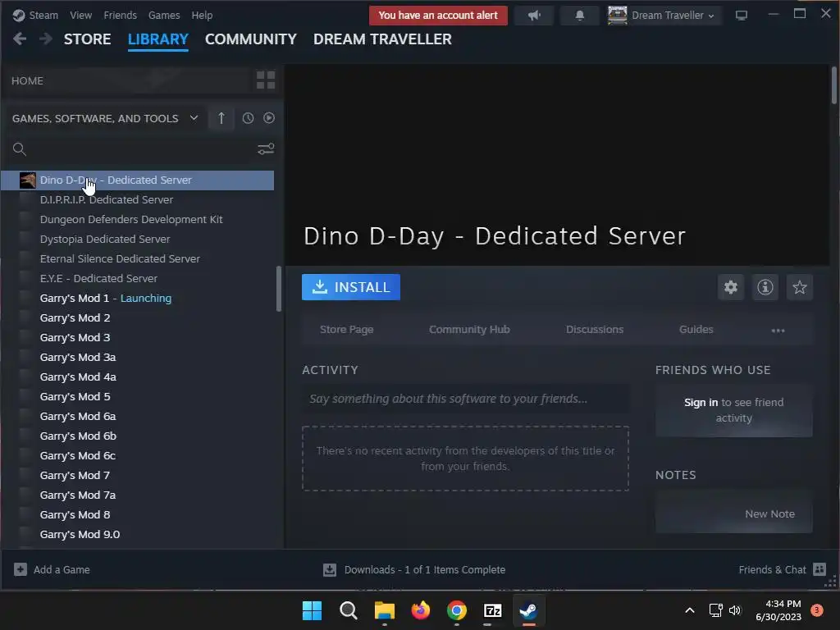Viewport: 840px width, 630px height.
Task: Click the back navigation arrow
Action: [20, 39]
